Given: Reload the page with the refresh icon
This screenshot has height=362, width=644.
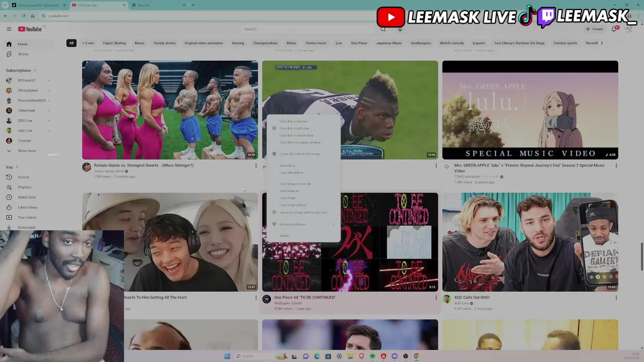Looking at the screenshot, I should tap(23, 16).
